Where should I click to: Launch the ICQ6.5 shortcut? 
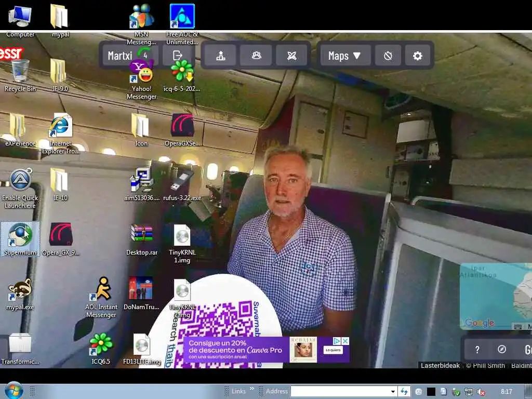(101, 349)
